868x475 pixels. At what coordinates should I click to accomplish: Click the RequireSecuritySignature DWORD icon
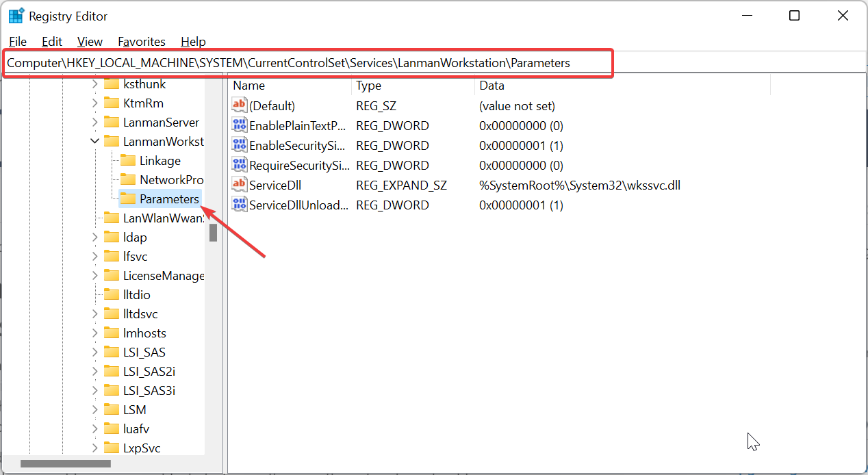239,165
